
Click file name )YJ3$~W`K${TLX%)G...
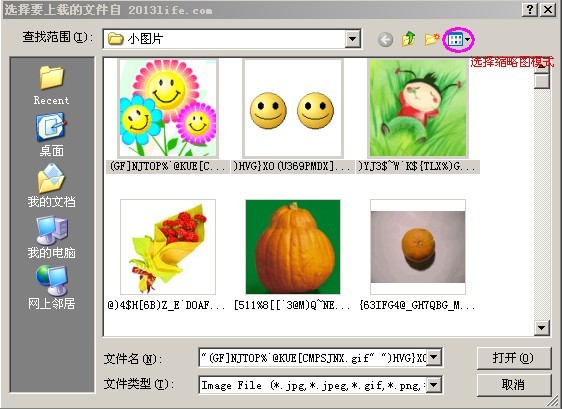pyautogui.click(x=417, y=167)
